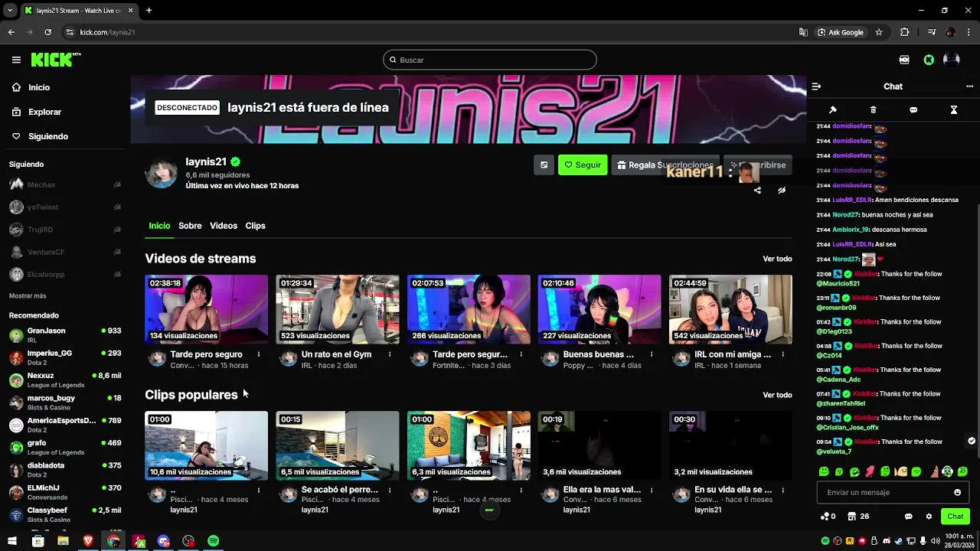Bookmark this page with the star icon
This screenshot has height=551, width=980.
(879, 32)
